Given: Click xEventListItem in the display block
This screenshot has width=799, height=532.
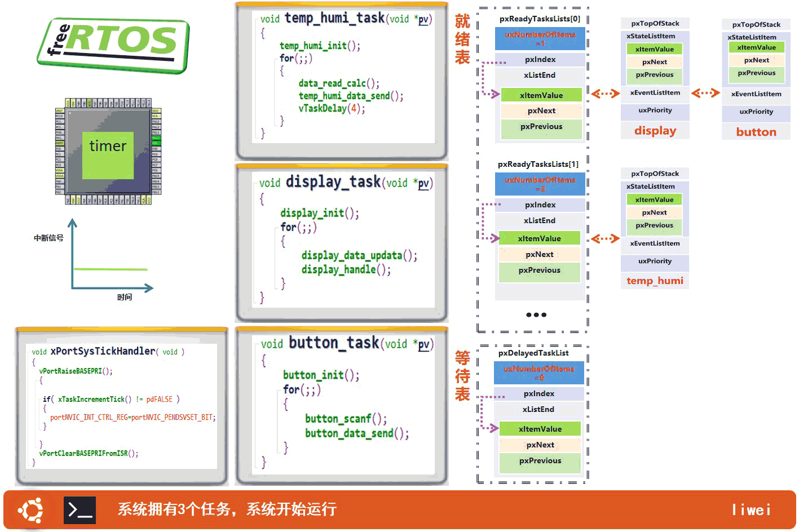Looking at the screenshot, I should click(x=655, y=93).
